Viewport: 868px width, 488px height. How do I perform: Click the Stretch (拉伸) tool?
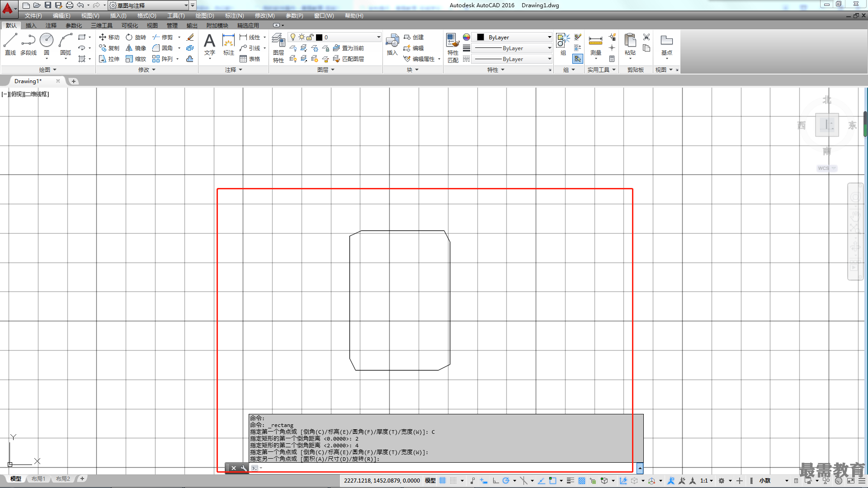coord(109,59)
